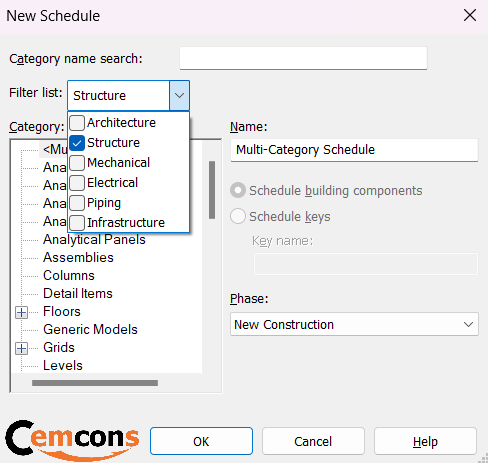
Task: Choose Detail Items category
Action: (x=78, y=294)
